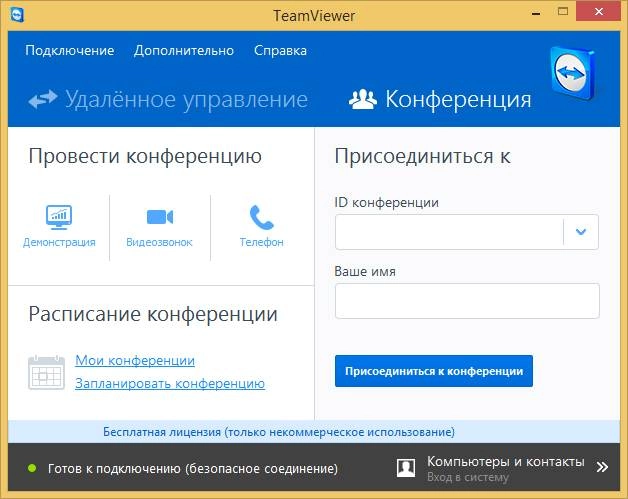The image size is (628, 499).
Task: Open the Дополнительно menu
Action: [x=184, y=51]
